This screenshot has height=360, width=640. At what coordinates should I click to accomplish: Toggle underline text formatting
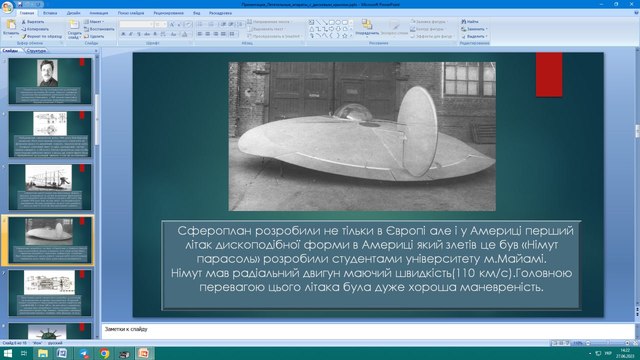pos(139,34)
